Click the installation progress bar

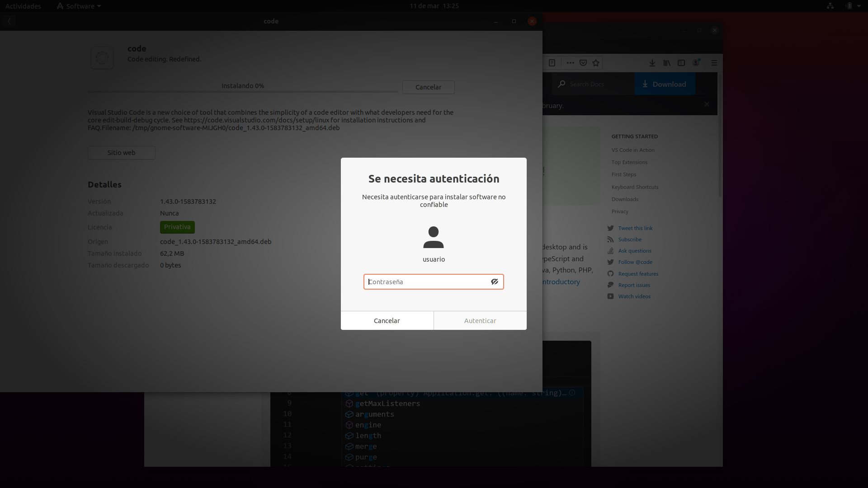click(x=243, y=91)
